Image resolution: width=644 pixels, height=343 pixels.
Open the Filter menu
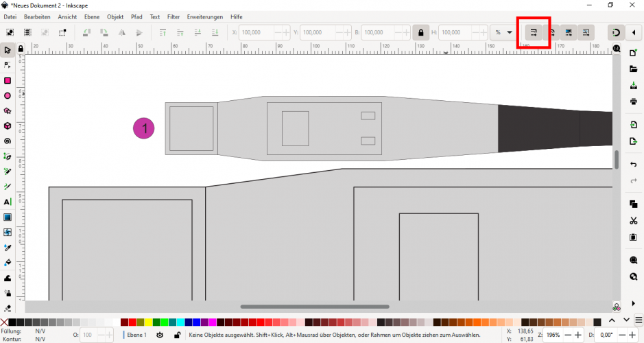pyautogui.click(x=174, y=17)
